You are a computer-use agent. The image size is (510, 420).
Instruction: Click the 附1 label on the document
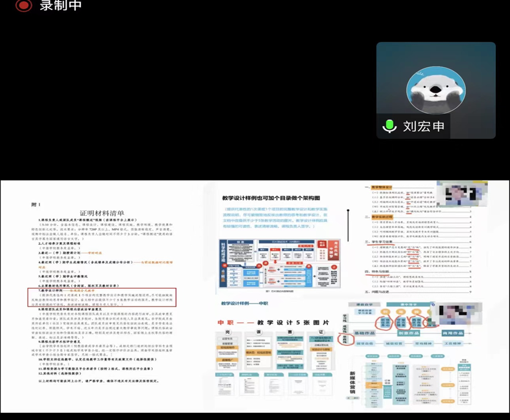click(x=36, y=204)
